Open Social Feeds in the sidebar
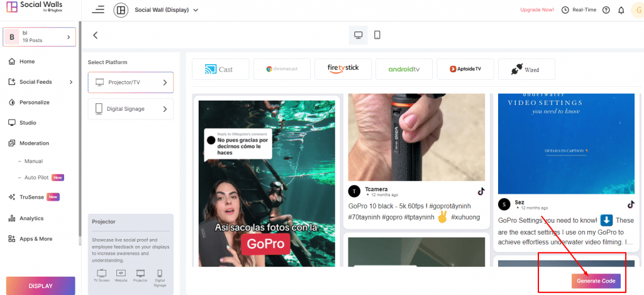The image size is (644, 295). click(36, 82)
